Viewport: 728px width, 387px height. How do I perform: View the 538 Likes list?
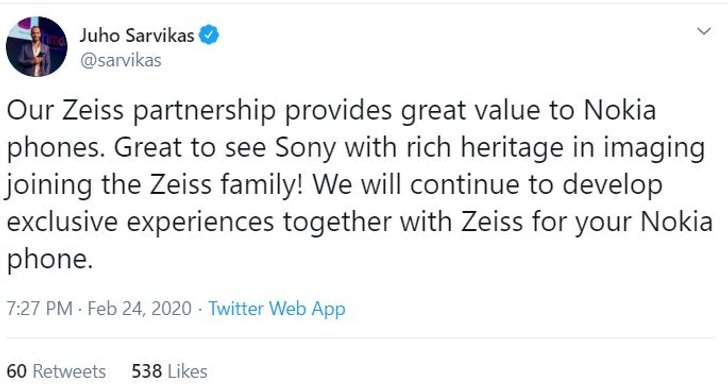(169, 371)
